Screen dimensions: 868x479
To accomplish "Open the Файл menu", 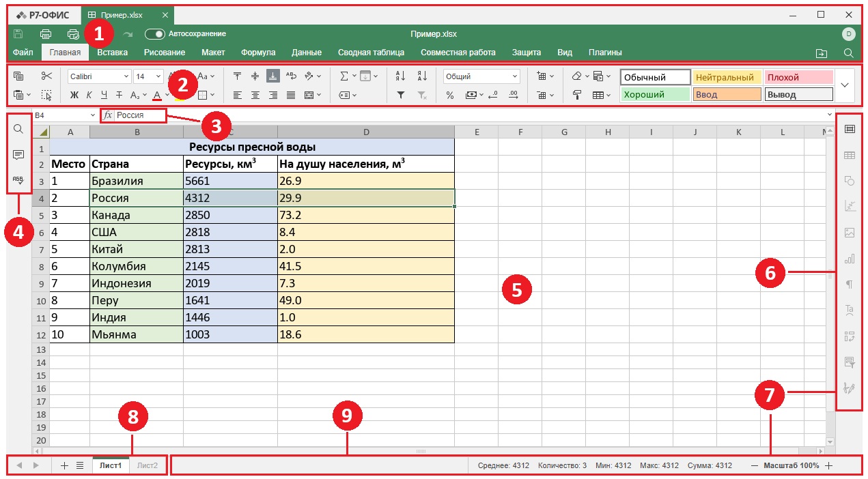I will [23, 52].
